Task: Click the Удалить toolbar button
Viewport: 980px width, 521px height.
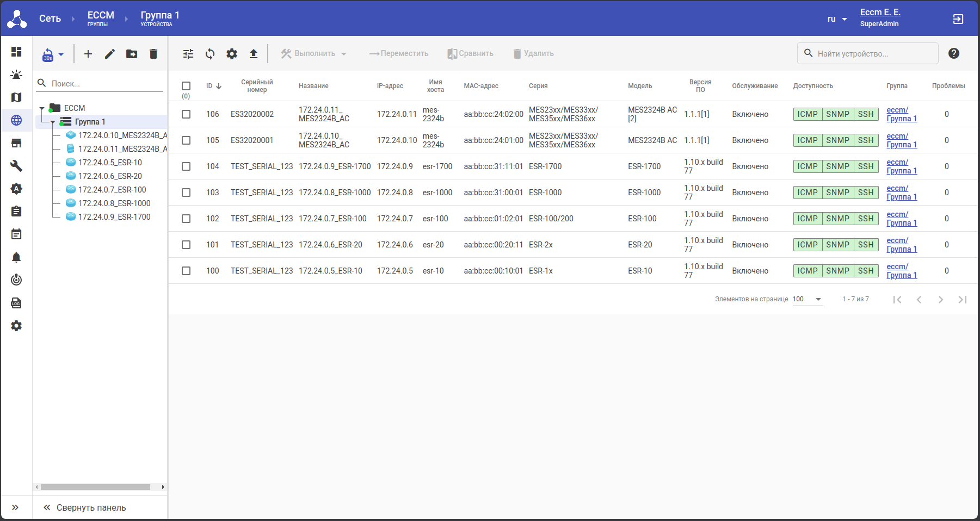Action: pos(533,54)
